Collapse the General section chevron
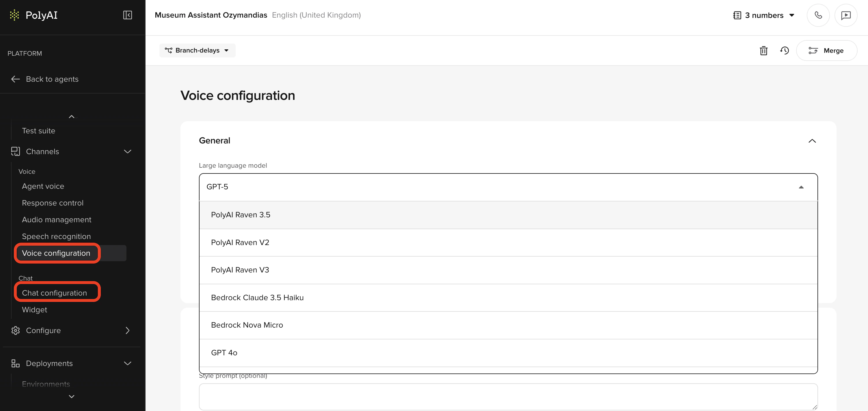 (x=812, y=141)
